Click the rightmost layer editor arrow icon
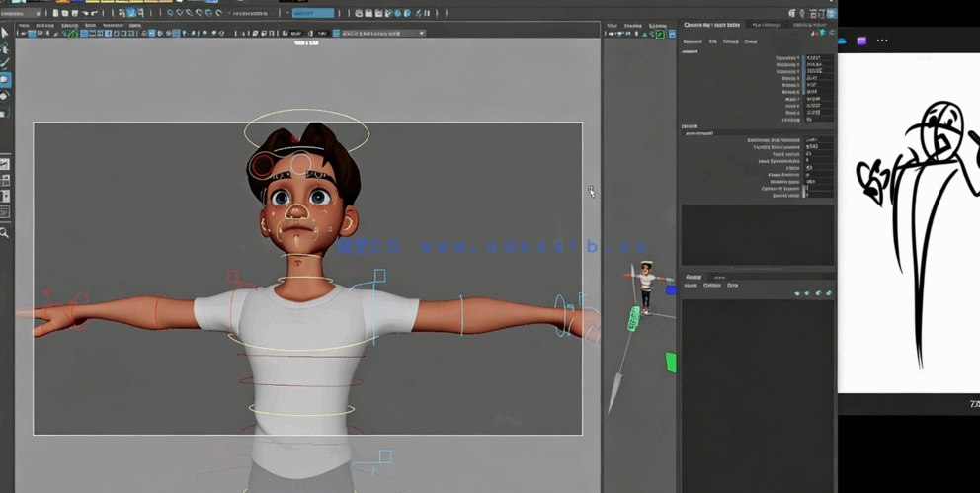The image size is (980, 493). 829,293
